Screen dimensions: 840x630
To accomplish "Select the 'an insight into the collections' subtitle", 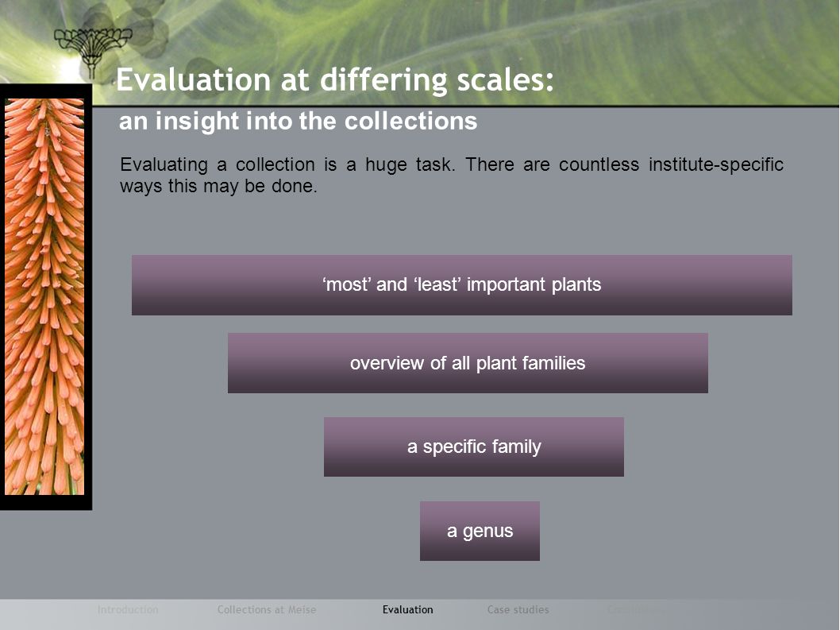I will [x=298, y=122].
